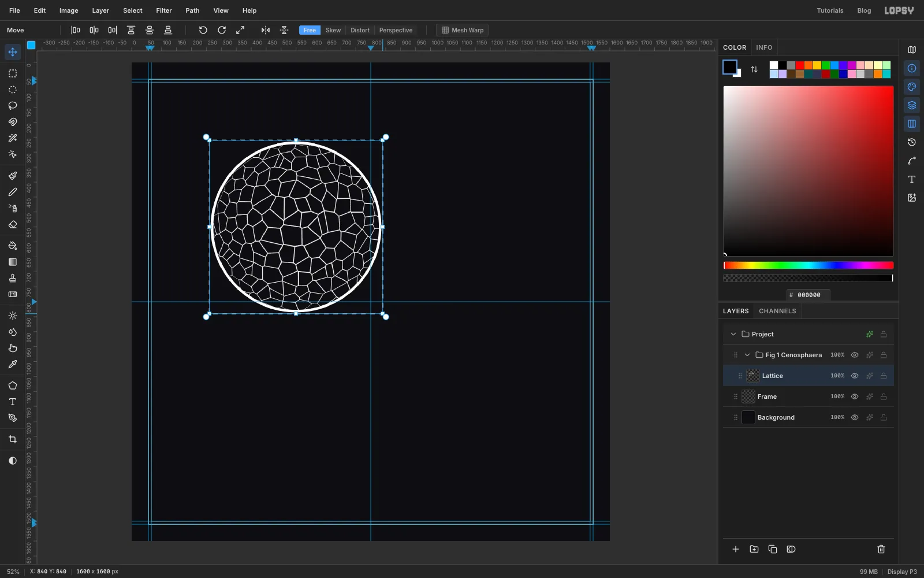This screenshot has width=924, height=578.
Task: Open the Tutorials link
Action: (x=830, y=10)
